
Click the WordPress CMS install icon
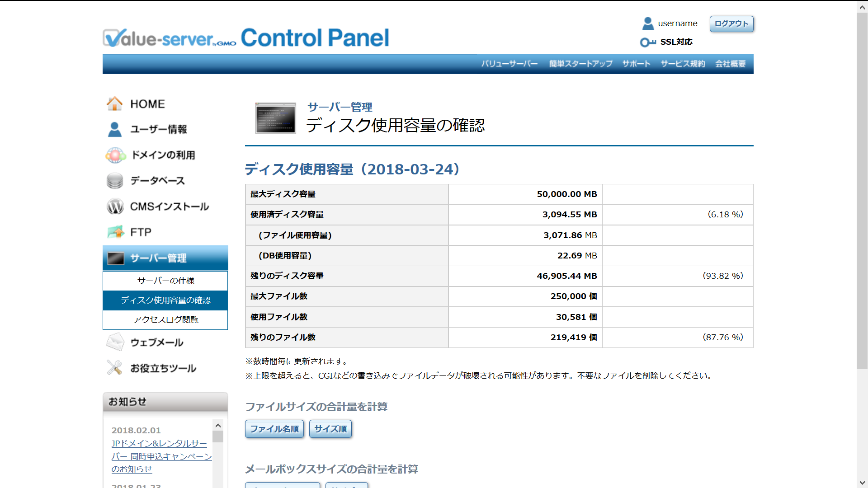coord(115,206)
